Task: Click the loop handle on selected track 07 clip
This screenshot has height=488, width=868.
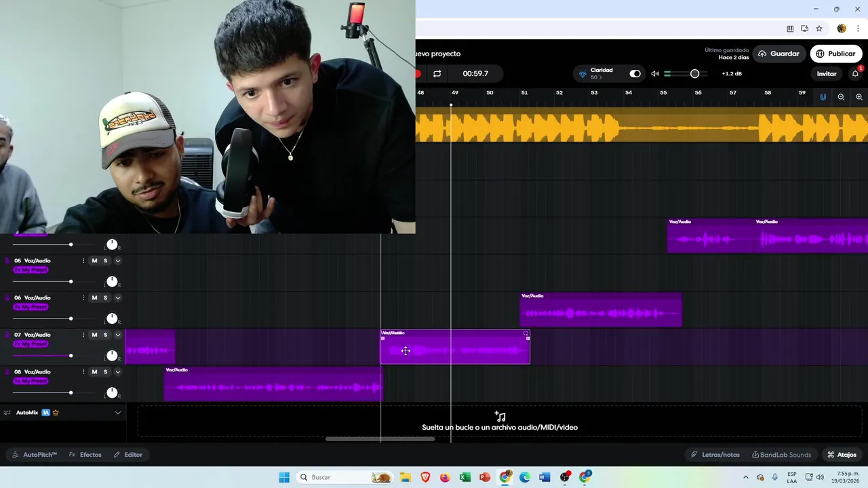Action: tap(526, 333)
